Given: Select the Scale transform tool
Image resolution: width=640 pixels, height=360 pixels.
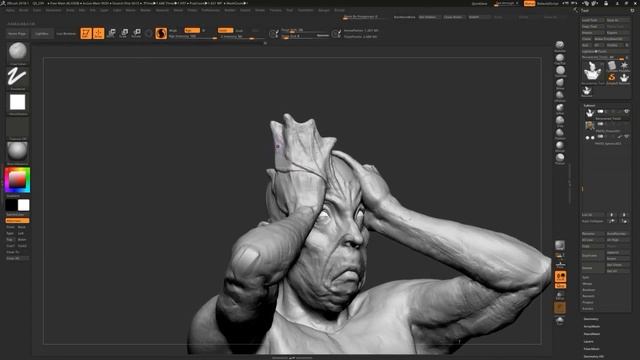Looking at the screenshot, I should tap(124, 33).
